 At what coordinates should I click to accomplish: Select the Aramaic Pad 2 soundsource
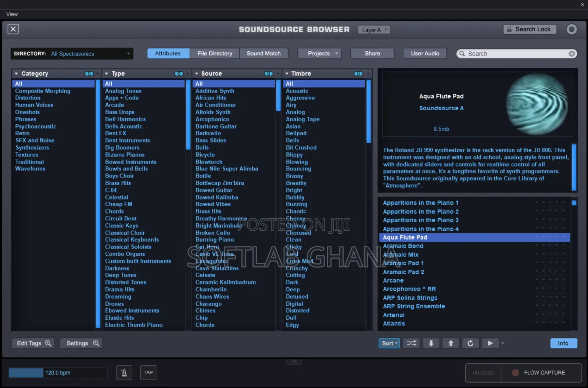[x=404, y=272]
